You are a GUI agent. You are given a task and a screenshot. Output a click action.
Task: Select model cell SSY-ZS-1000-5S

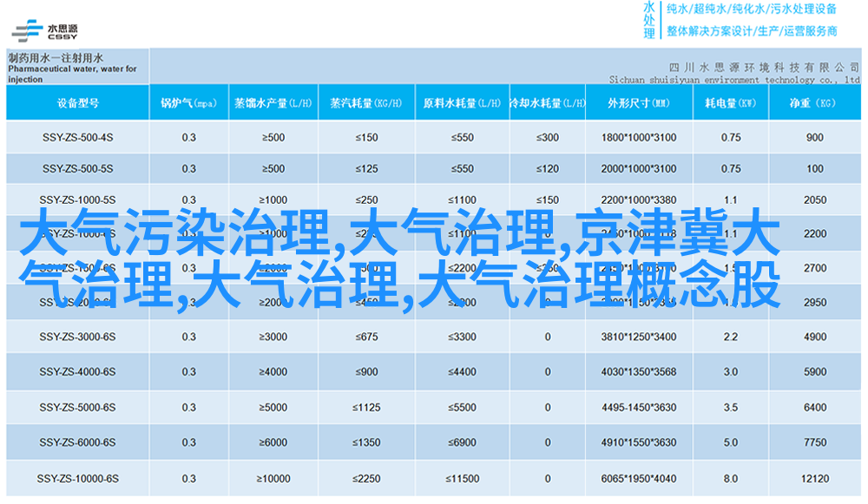[78, 200]
